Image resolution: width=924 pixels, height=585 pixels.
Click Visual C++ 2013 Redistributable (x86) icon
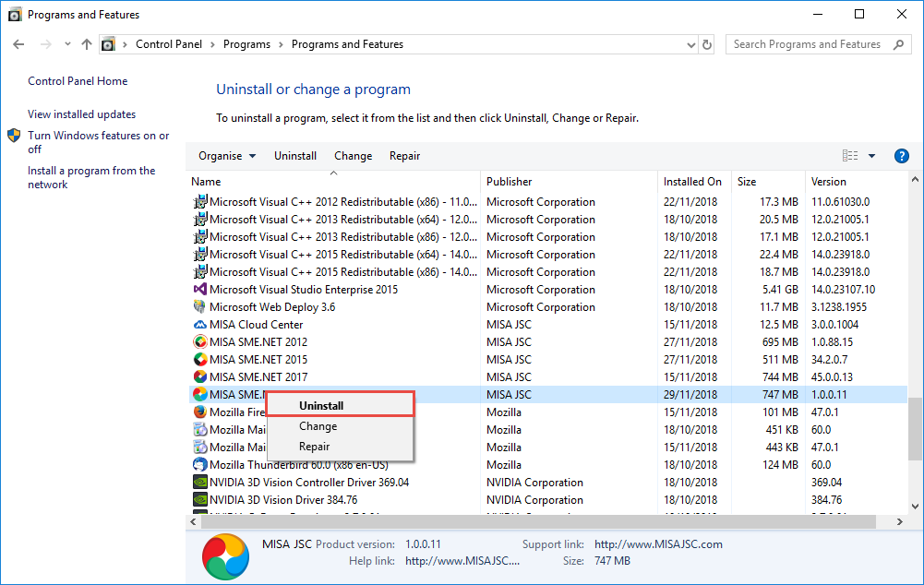tap(200, 237)
